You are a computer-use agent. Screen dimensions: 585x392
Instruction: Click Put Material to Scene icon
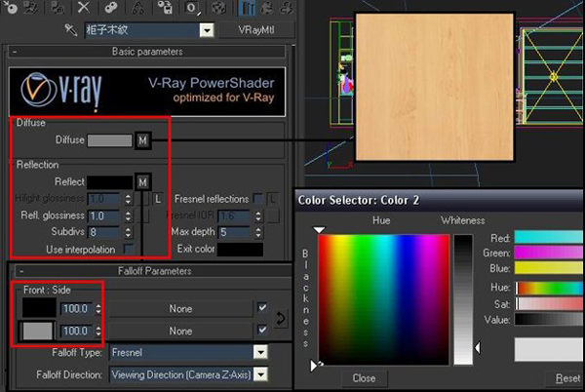coord(30,8)
